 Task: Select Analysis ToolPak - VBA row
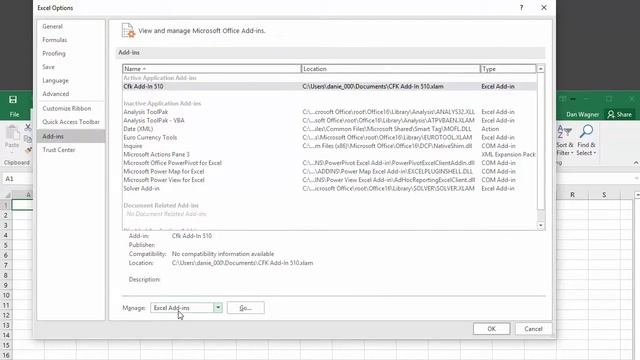tap(329, 120)
